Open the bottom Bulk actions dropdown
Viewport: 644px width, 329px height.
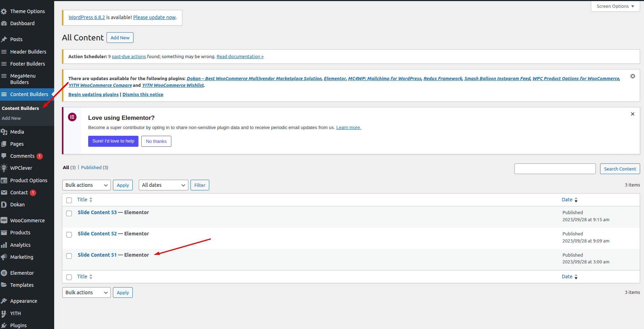tap(86, 292)
